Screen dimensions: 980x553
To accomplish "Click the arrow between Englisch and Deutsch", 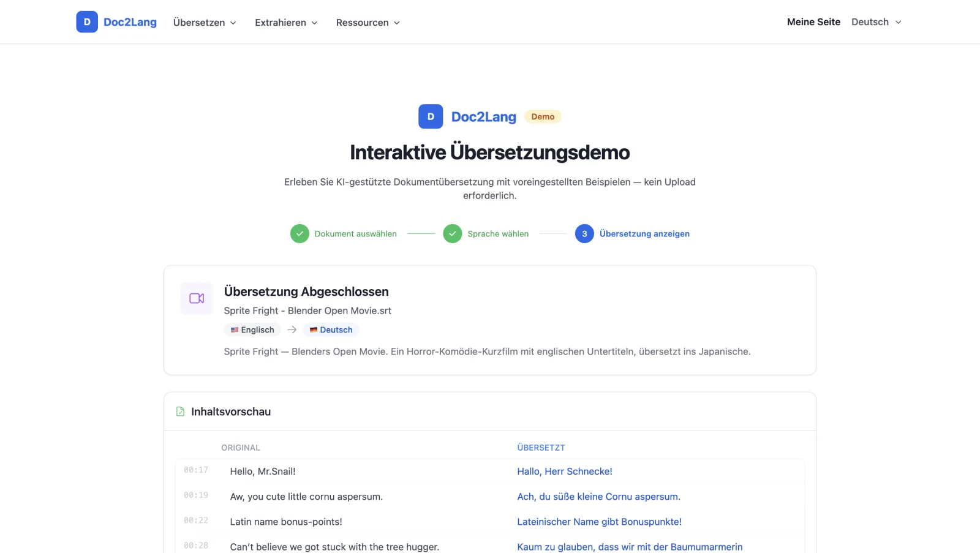I will point(292,329).
